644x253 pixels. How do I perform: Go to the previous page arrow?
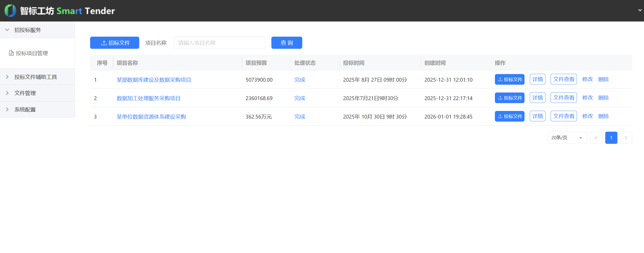[596, 138]
